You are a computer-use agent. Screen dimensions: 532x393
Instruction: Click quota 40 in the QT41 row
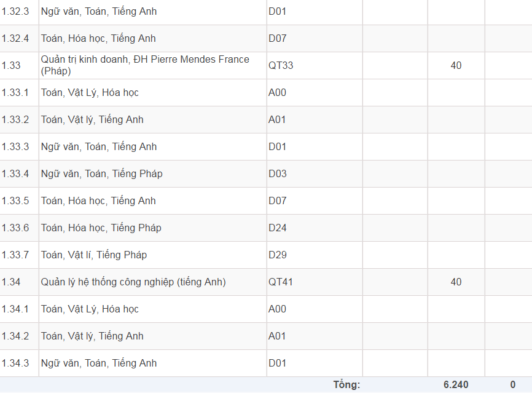[x=456, y=282]
